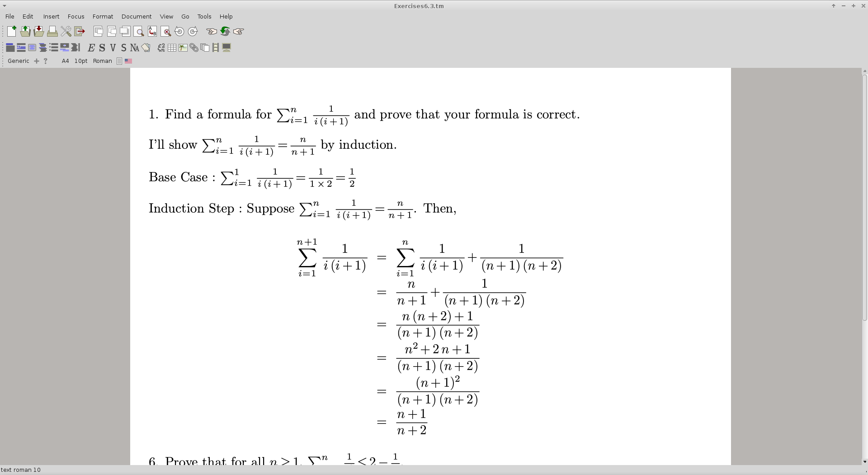Open preferences via the wrench-and-screwdriver icon
Image resolution: width=868 pixels, height=475 pixels.
(x=66, y=31)
